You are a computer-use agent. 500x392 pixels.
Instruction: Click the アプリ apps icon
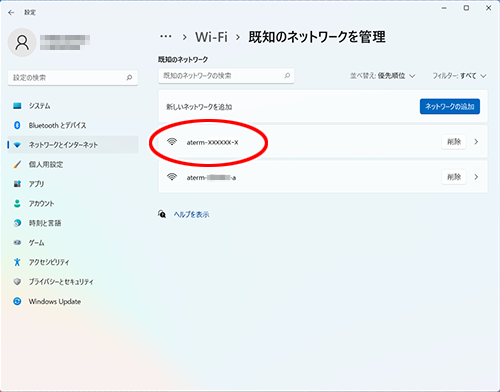tap(17, 184)
